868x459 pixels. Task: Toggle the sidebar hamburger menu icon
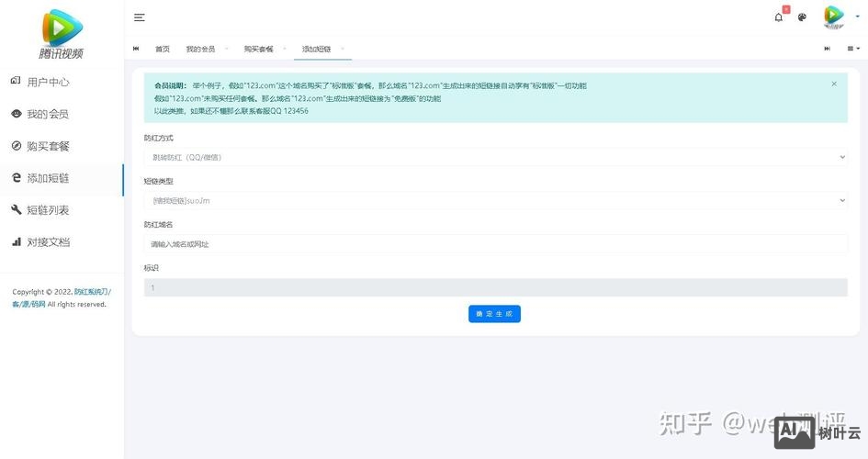click(x=140, y=17)
